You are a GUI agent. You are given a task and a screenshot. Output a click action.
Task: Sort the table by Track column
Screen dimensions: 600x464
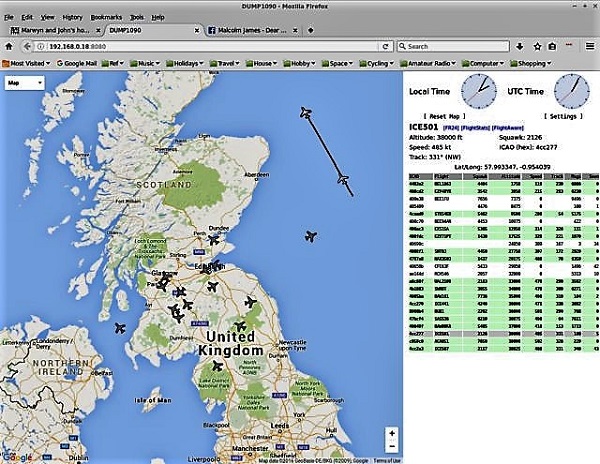click(x=554, y=176)
